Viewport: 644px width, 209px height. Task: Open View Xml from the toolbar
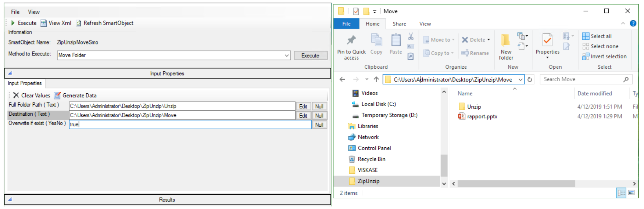pyautogui.click(x=44, y=23)
